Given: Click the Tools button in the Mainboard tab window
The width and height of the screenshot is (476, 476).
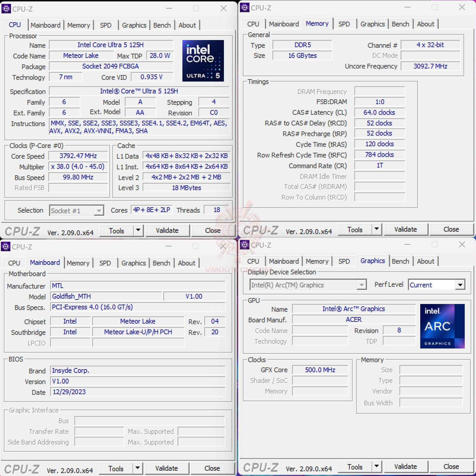Looking at the screenshot, I should pos(116,468).
